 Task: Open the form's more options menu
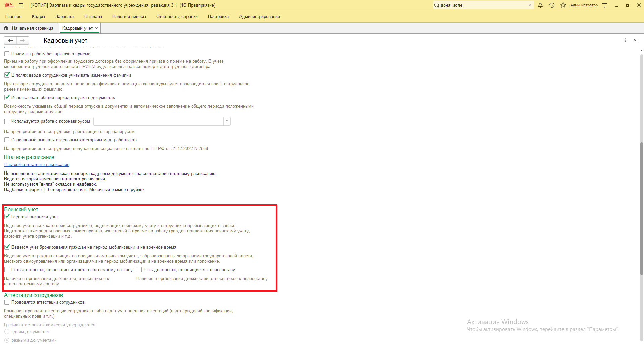point(625,40)
